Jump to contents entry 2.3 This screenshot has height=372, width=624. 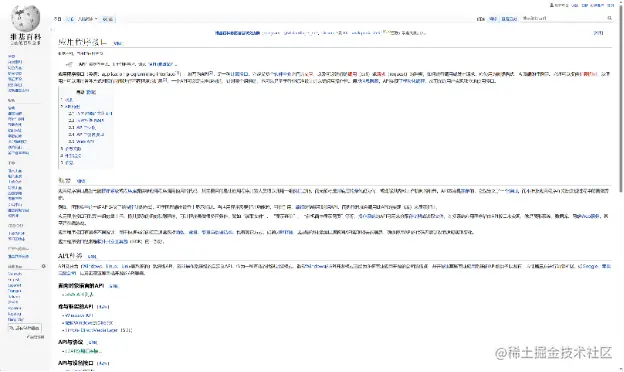coord(82,127)
